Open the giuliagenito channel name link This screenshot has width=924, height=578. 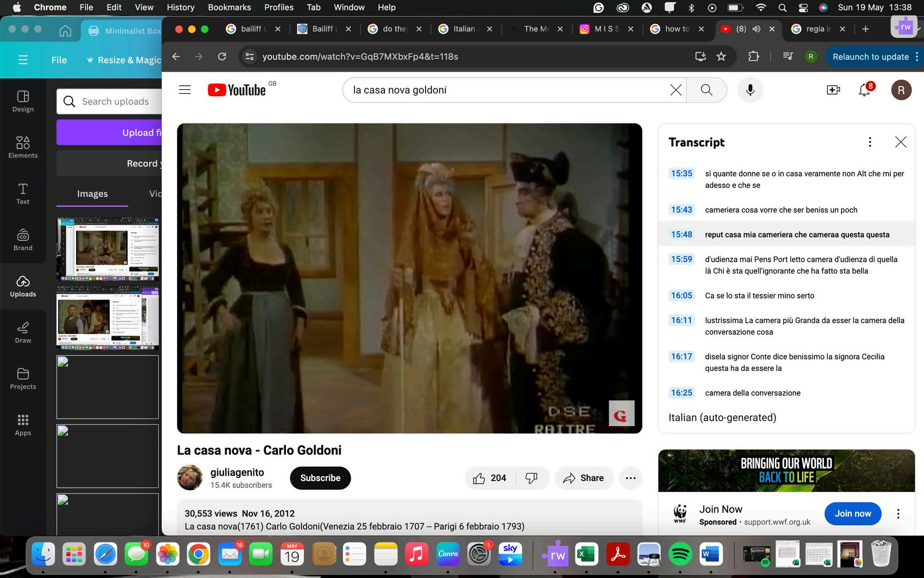point(237,473)
